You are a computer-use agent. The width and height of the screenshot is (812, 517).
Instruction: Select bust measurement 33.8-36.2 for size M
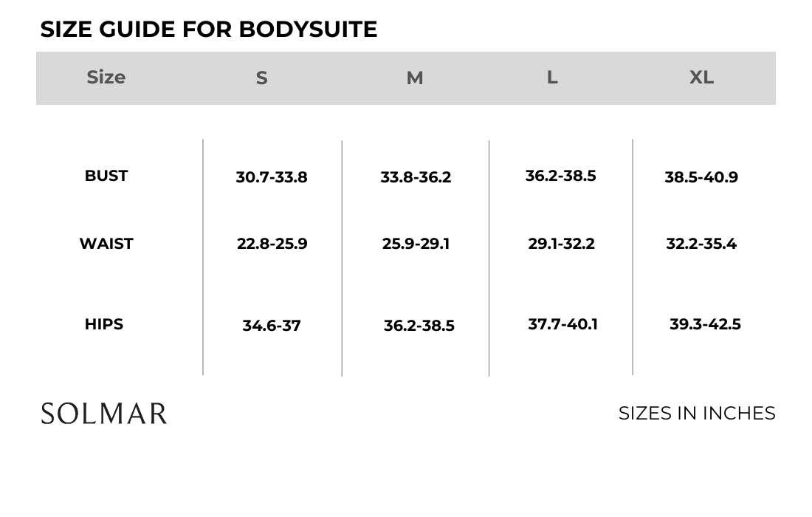pos(416,177)
